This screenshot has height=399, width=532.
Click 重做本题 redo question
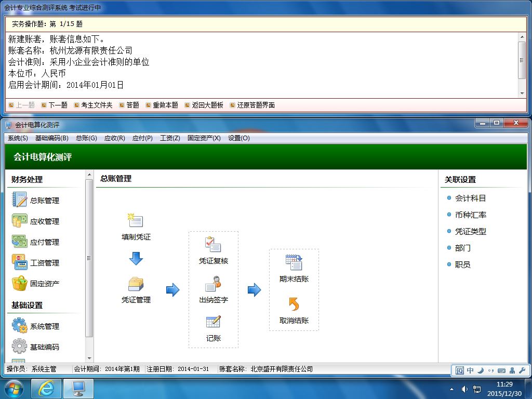162,105
